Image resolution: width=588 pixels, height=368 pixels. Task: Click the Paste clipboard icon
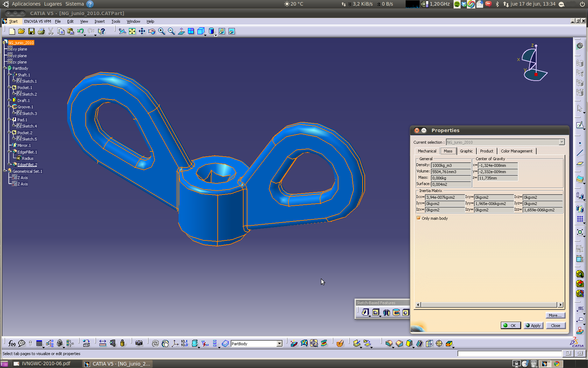point(71,32)
